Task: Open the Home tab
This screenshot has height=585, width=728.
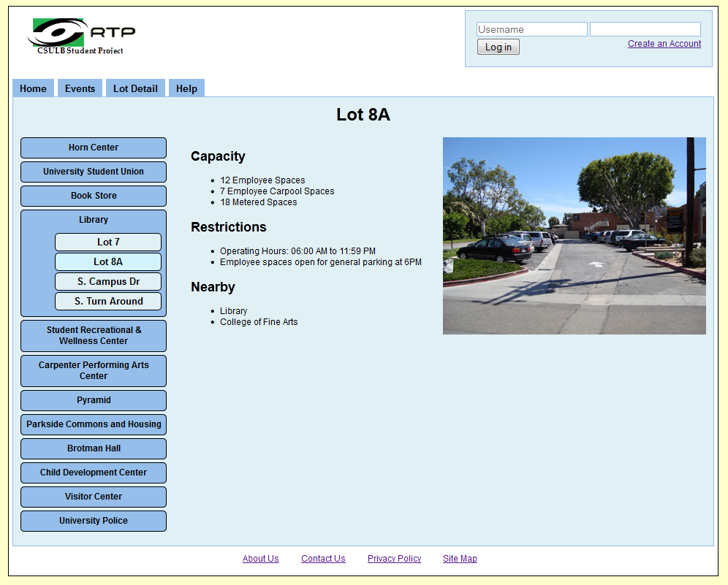Action: tap(33, 88)
